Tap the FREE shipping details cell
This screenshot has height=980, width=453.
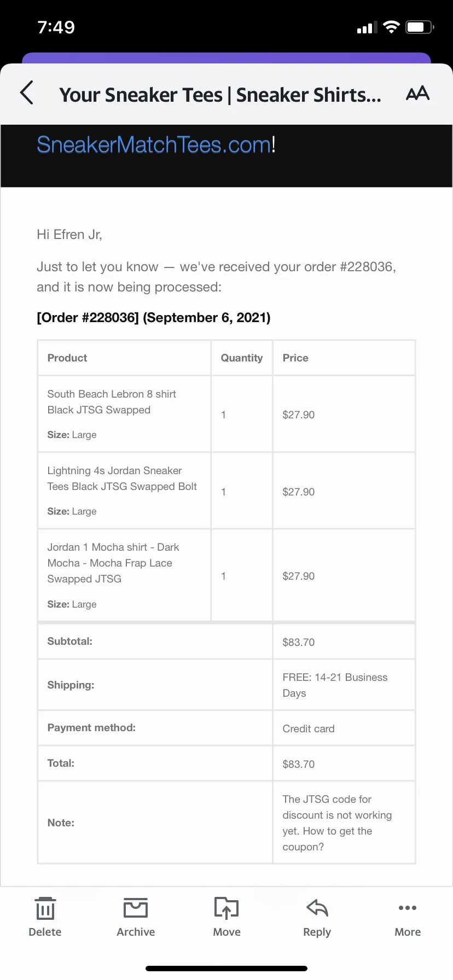tap(334, 685)
